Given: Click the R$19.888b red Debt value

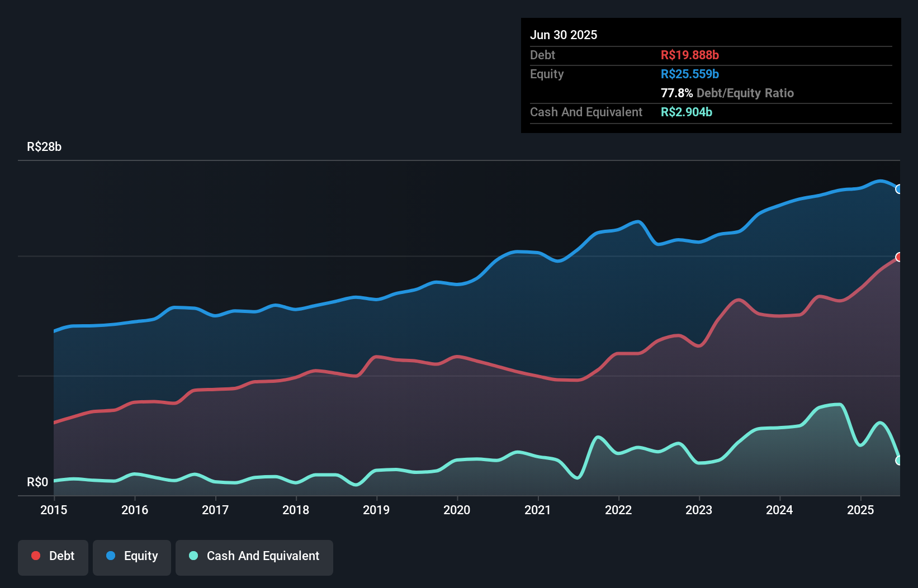Looking at the screenshot, I should point(689,55).
